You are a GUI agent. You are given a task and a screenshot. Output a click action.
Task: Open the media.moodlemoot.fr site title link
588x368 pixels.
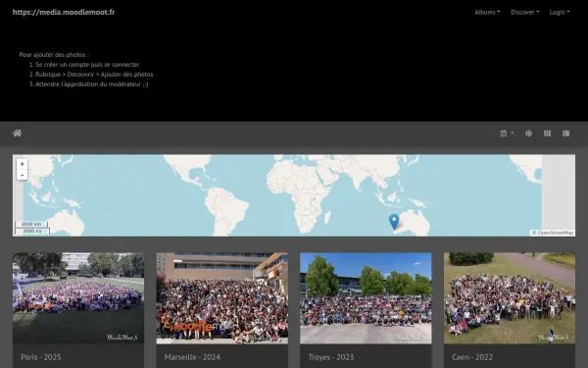64,12
